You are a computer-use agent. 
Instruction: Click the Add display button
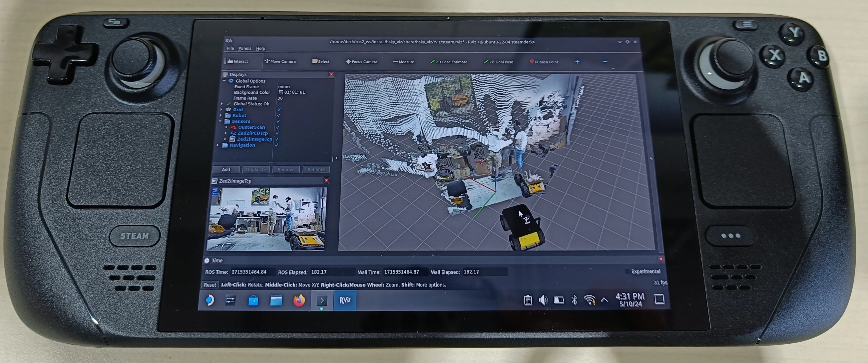pyautogui.click(x=226, y=169)
